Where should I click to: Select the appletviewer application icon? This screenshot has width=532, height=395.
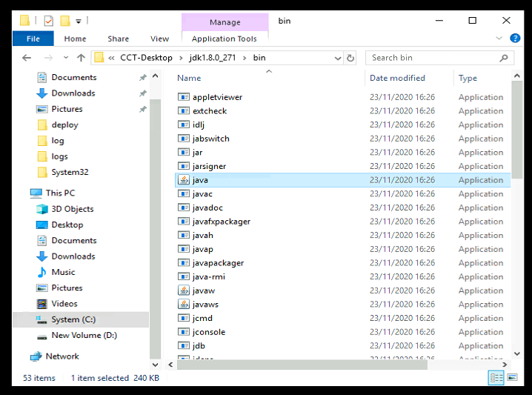tap(184, 97)
